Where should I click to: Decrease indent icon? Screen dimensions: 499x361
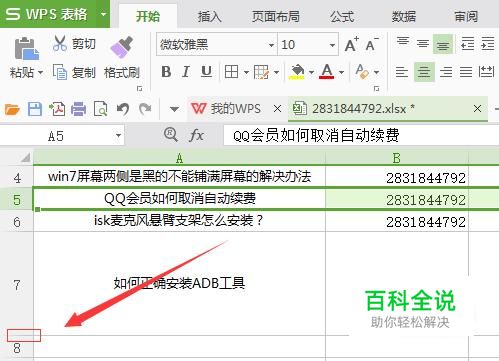pos(467,43)
